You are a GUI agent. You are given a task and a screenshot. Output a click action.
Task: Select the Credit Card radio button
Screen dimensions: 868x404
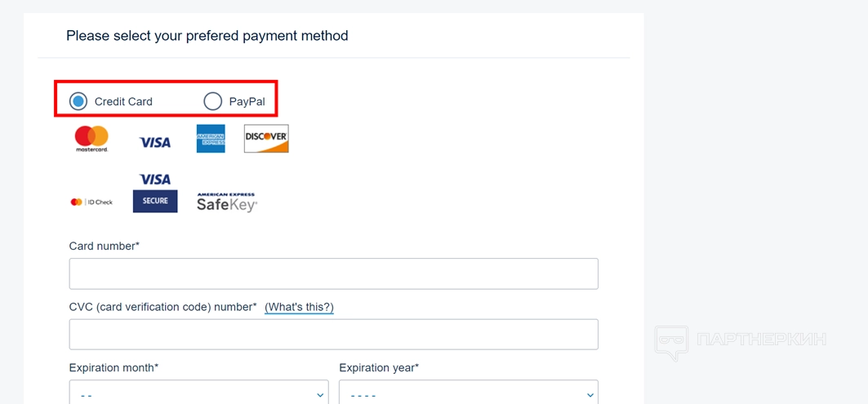tap(78, 101)
